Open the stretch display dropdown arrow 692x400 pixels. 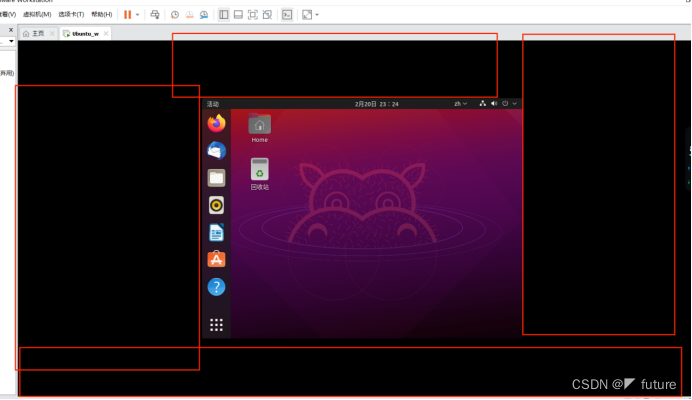(317, 15)
